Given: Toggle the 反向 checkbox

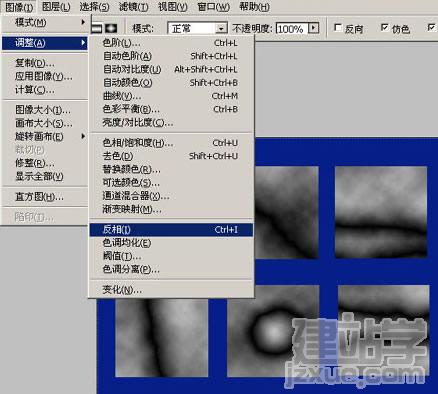Looking at the screenshot, I should 337,28.
